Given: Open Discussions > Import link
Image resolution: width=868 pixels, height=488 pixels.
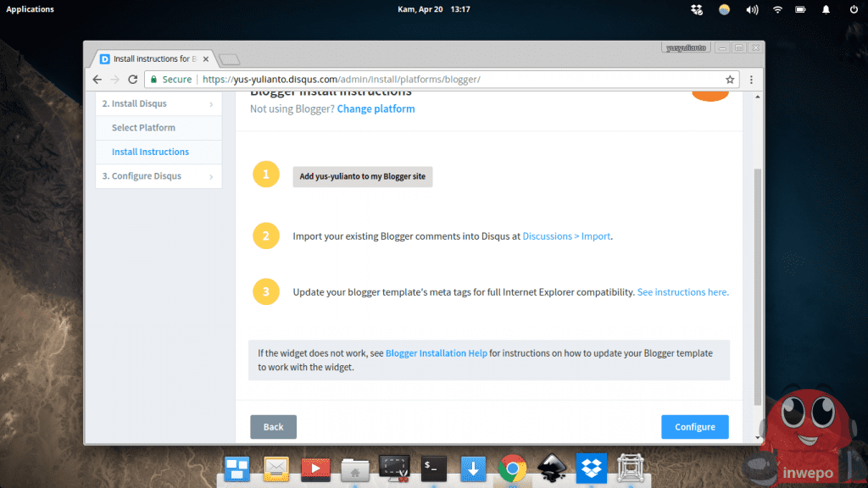Looking at the screenshot, I should click(566, 236).
